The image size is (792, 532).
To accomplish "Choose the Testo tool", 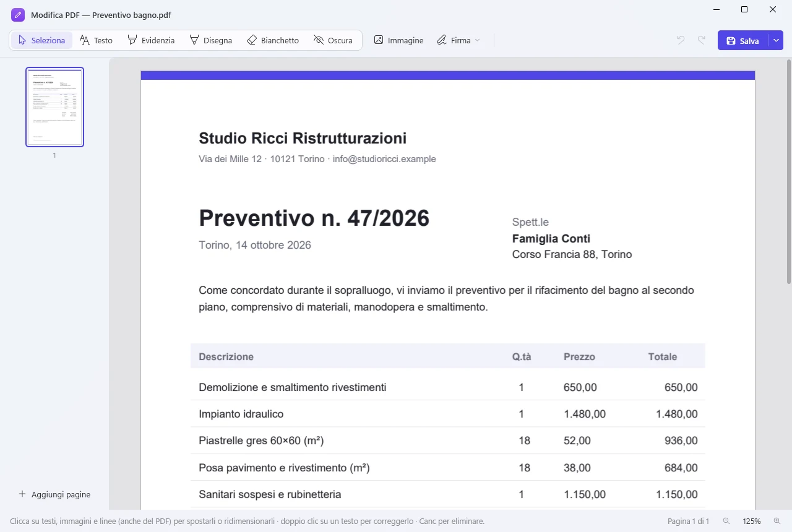I will [96, 40].
